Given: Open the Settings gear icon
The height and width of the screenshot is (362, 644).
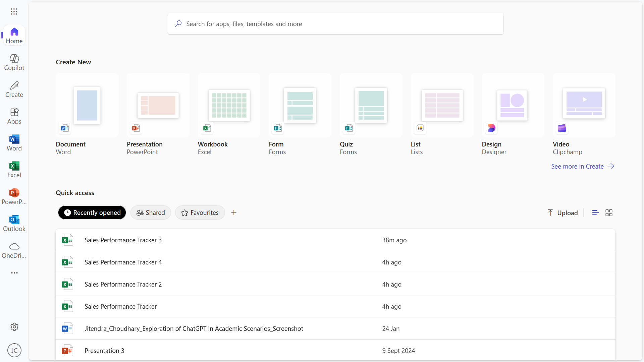Looking at the screenshot, I should pyautogui.click(x=14, y=327).
